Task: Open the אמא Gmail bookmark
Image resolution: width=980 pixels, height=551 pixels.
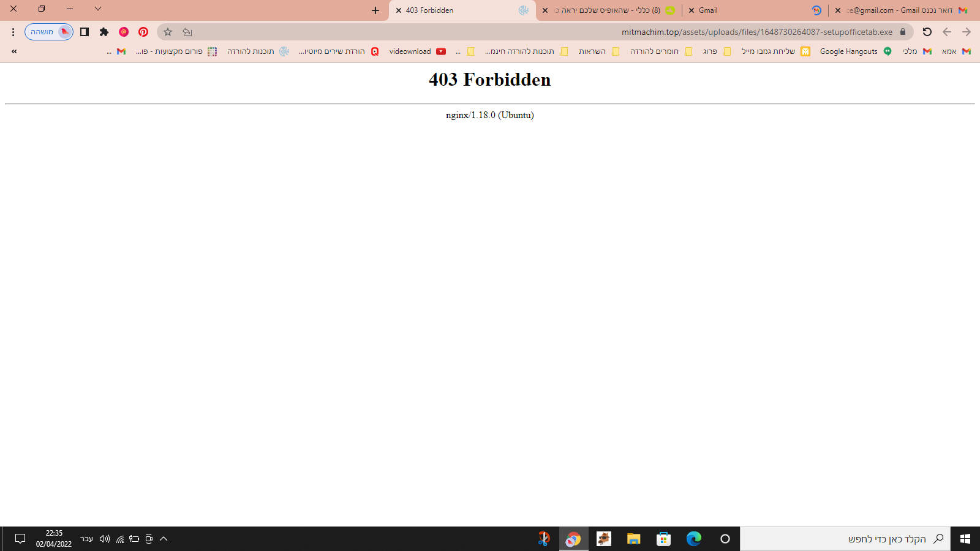Action: pyautogui.click(x=956, y=51)
